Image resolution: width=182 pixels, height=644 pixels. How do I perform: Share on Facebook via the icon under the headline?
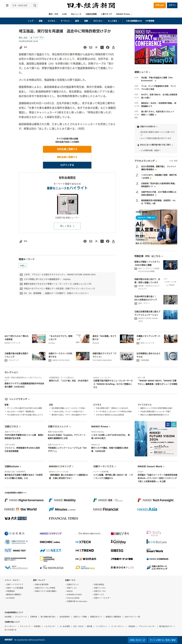click(108, 47)
